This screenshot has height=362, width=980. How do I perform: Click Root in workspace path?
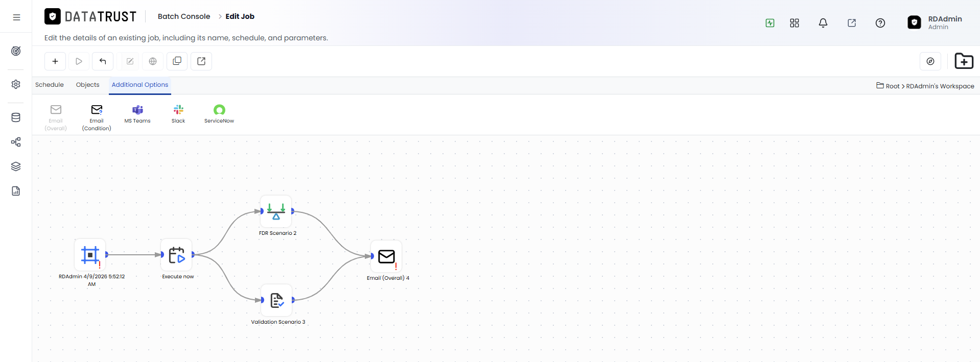coord(893,86)
